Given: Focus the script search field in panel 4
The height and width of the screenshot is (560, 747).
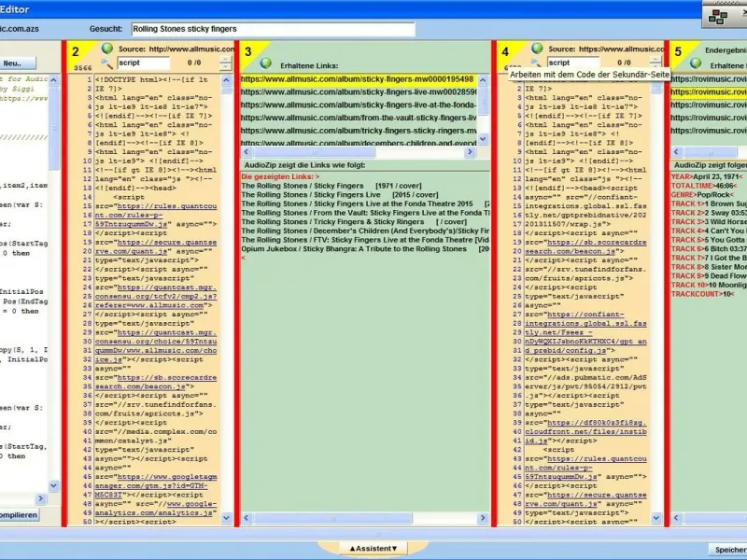Looking at the screenshot, I should tap(573, 63).
